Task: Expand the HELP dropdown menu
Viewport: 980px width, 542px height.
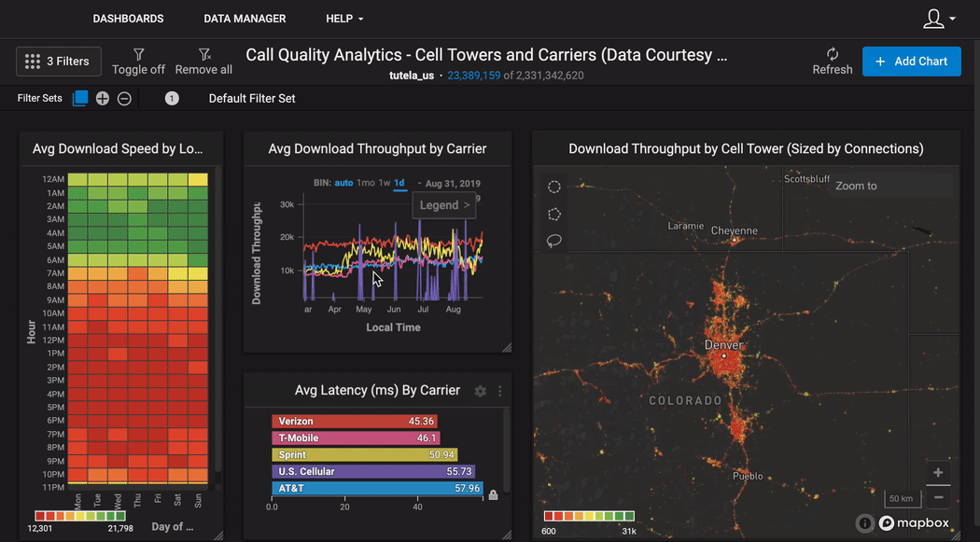Action: click(x=344, y=19)
